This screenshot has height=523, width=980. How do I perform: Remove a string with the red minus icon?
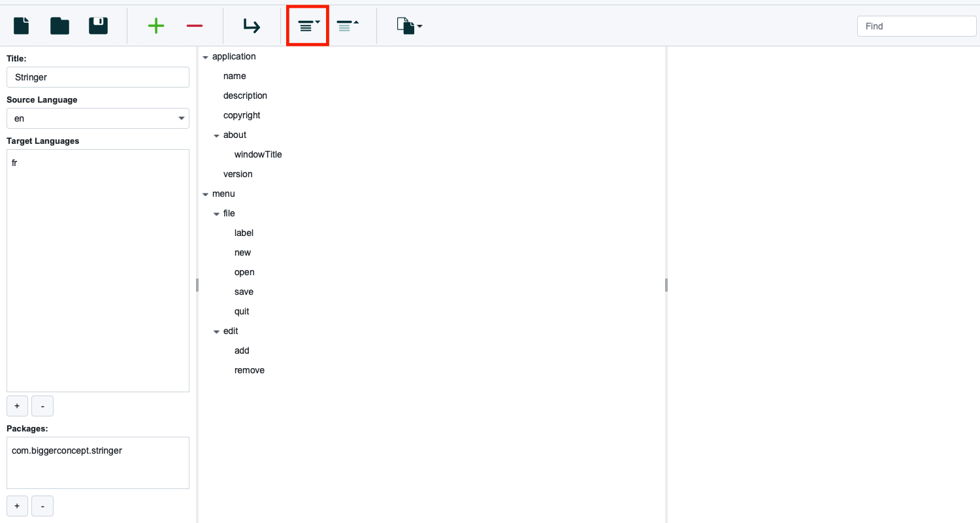(x=195, y=25)
